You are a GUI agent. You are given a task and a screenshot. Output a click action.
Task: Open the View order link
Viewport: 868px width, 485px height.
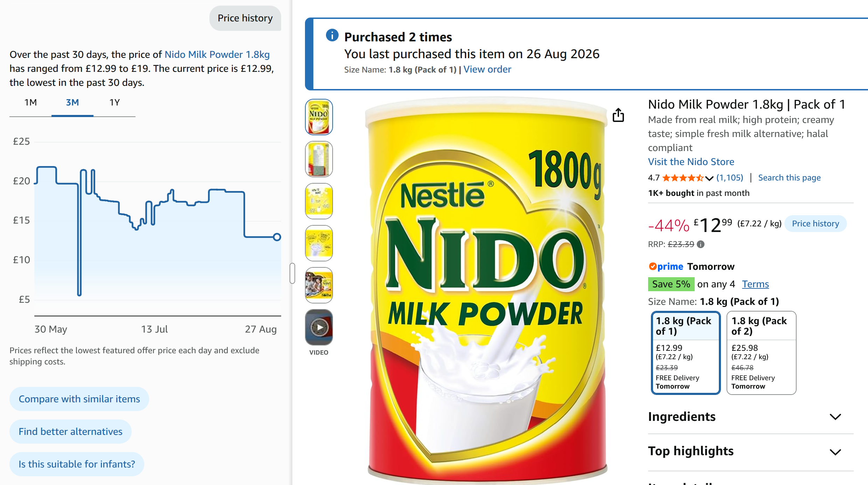pyautogui.click(x=487, y=69)
